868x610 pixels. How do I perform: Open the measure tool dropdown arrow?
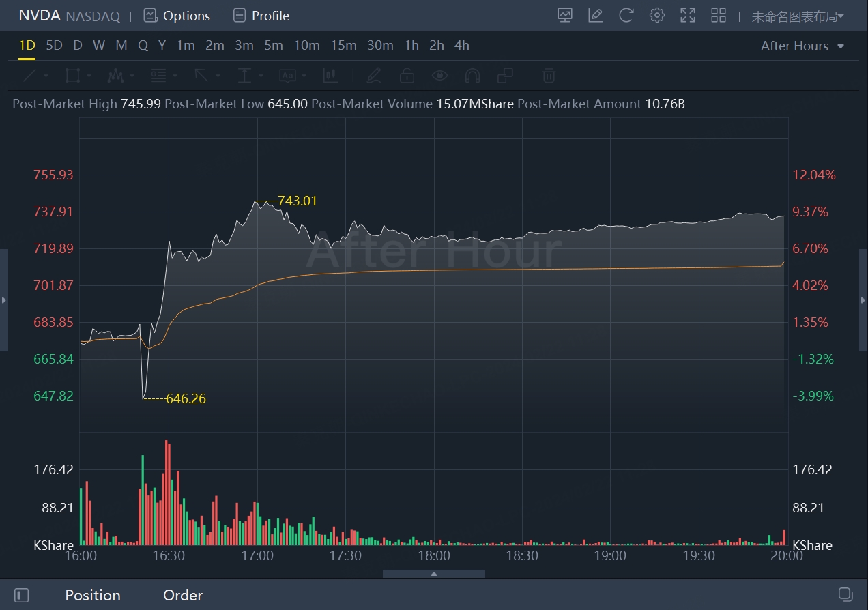(261, 76)
